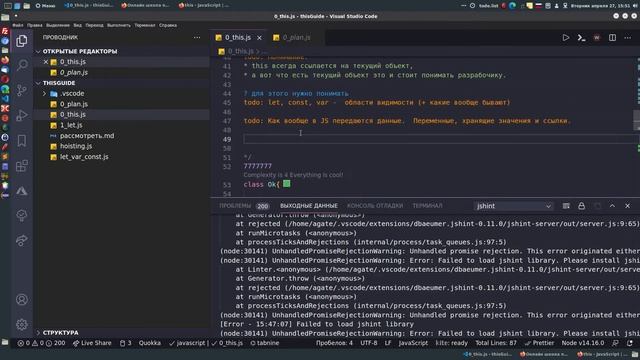Image resolution: width=640 pixels, height=360 pixels.
Task: Open the Bookmarks view in activity bar
Action: click(22, 141)
